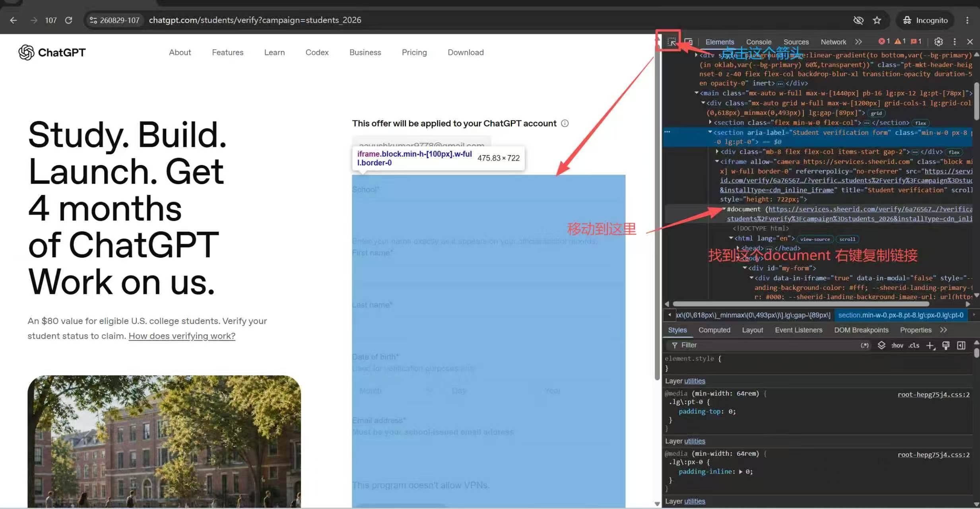Click the scroll badge on html node

847,239
